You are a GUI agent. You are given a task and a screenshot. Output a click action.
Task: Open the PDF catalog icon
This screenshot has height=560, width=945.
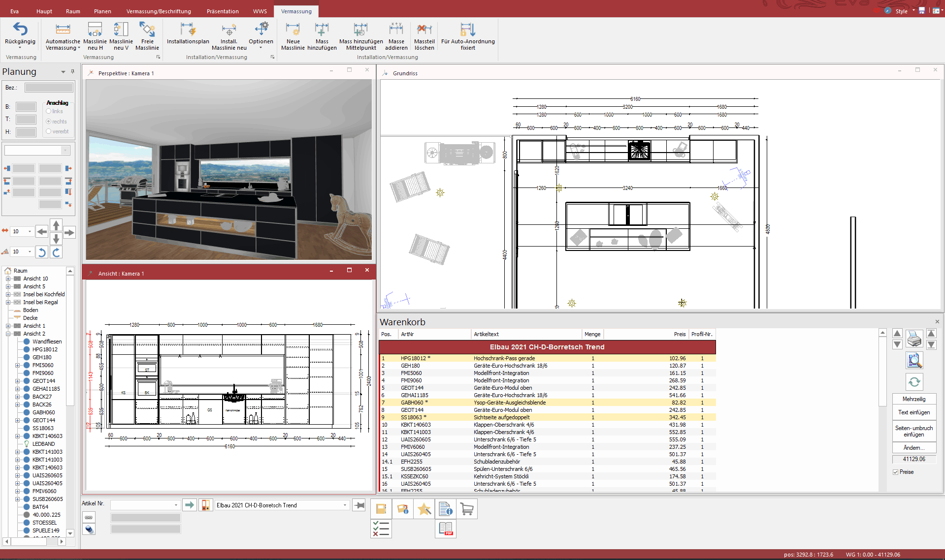tap(446, 529)
